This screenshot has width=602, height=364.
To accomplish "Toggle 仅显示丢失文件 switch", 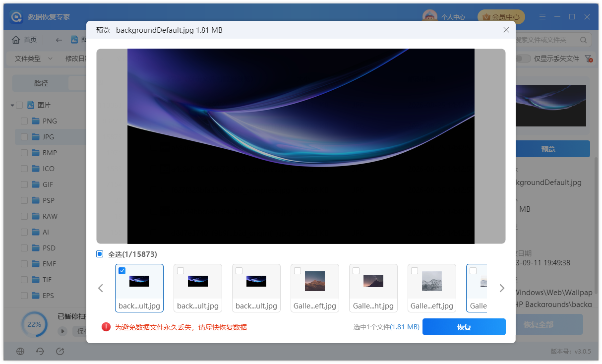I will click(x=523, y=59).
